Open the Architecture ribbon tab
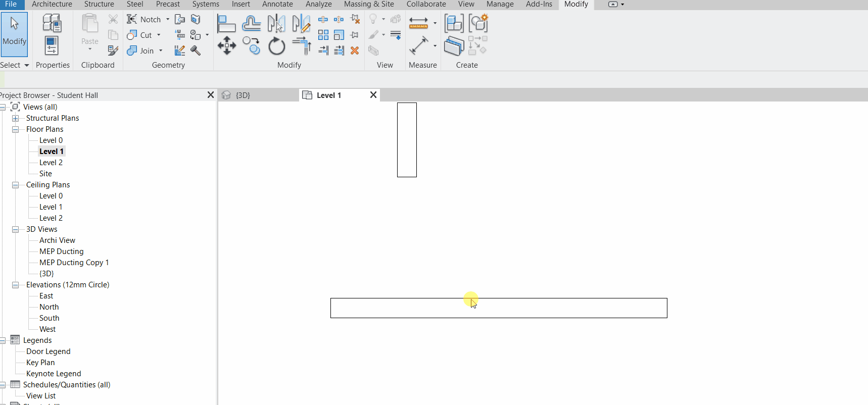 tap(52, 4)
